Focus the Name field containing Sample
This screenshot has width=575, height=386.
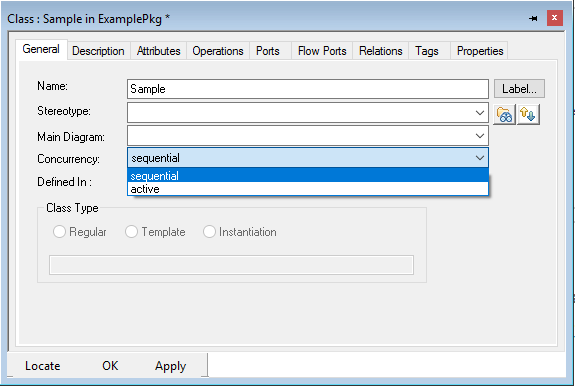(x=308, y=89)
